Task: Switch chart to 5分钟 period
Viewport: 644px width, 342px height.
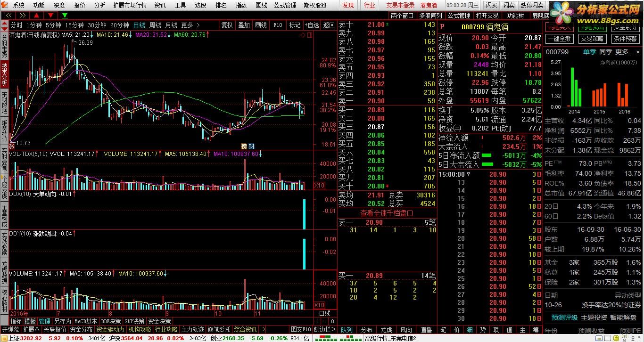Action: click(x=53, y=25)
